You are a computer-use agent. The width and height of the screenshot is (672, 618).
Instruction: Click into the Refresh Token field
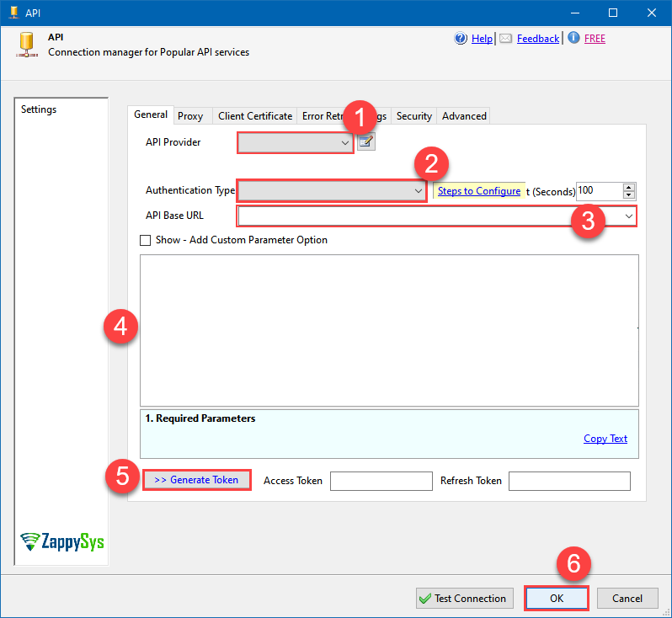(569, 481)
